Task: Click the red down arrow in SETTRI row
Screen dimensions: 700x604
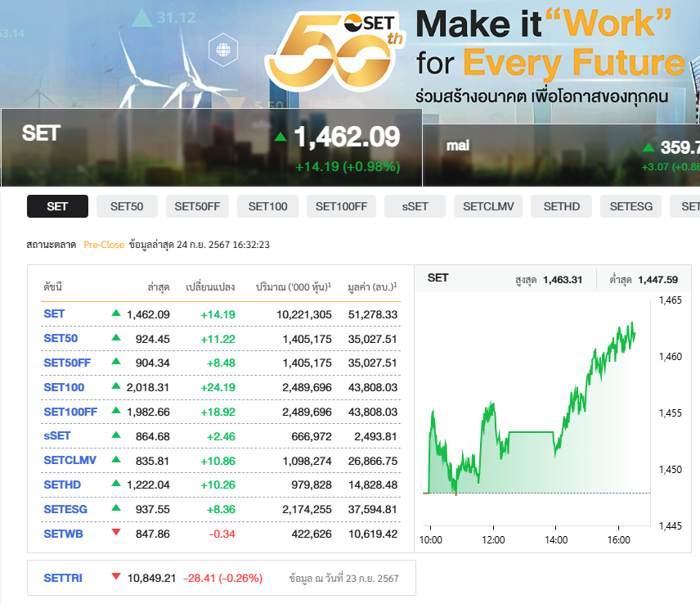Action: click(x=116, y=576)
